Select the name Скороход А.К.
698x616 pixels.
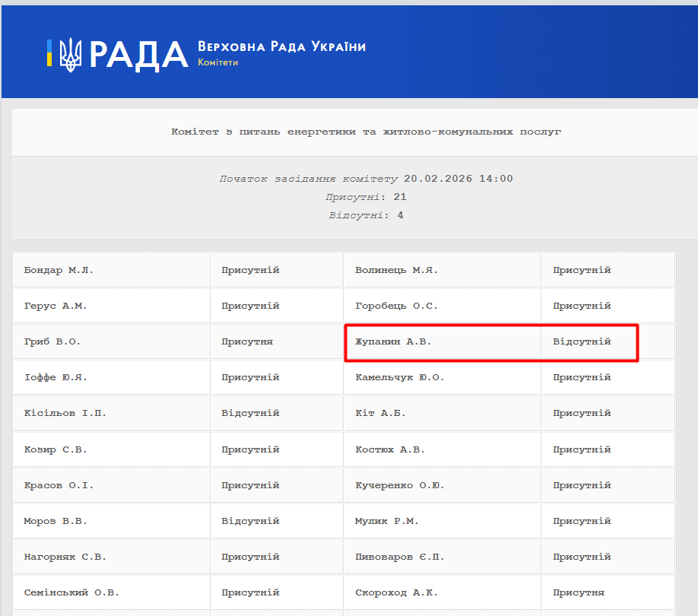pyautogui.click(x=396, y=592)
